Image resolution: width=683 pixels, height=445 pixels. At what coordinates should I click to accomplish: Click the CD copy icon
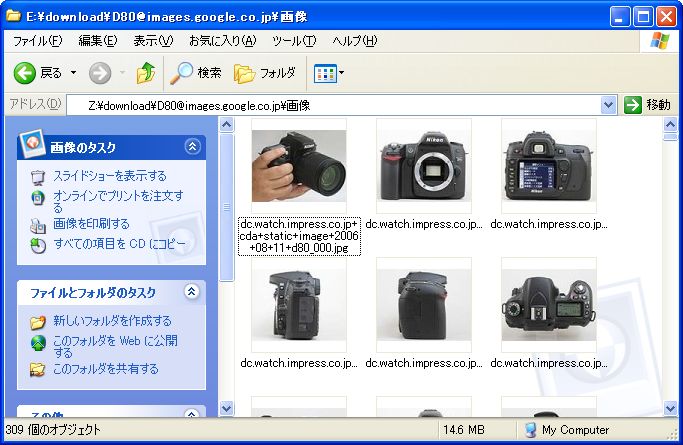click(38, 246)
